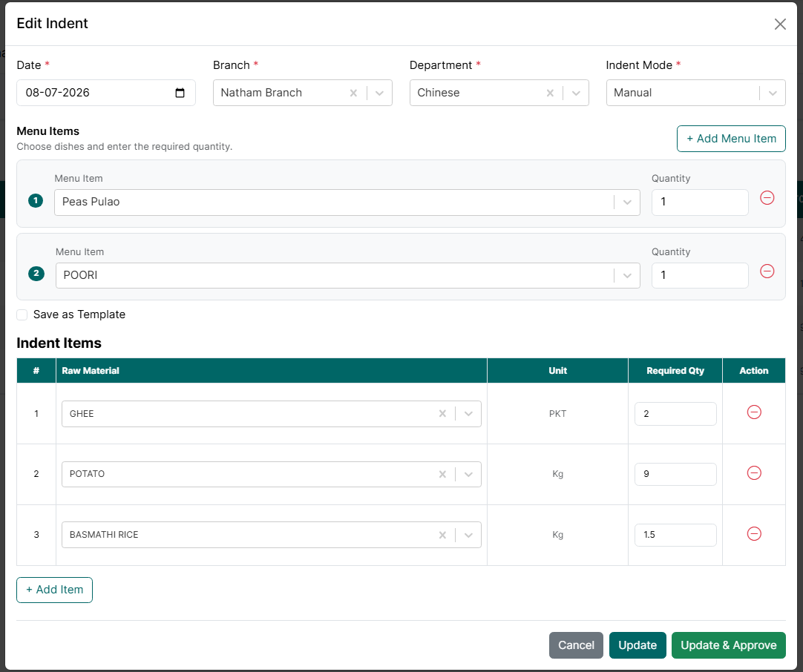This screenshot has height=672, width=803.
Task: Click the number 1 badge beside Peas Pulao
Action: pos(36,200)
